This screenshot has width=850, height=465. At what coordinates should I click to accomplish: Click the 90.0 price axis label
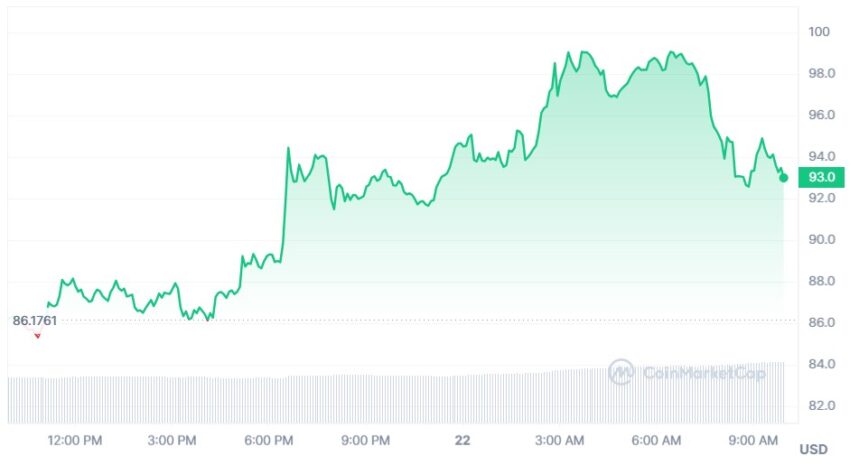[822, 240]
